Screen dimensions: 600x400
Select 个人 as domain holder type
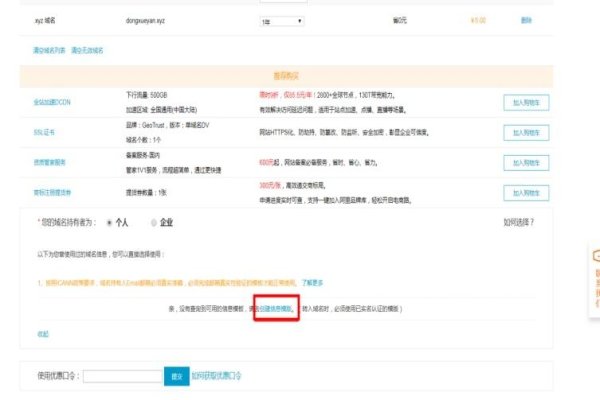coord(109,223)
